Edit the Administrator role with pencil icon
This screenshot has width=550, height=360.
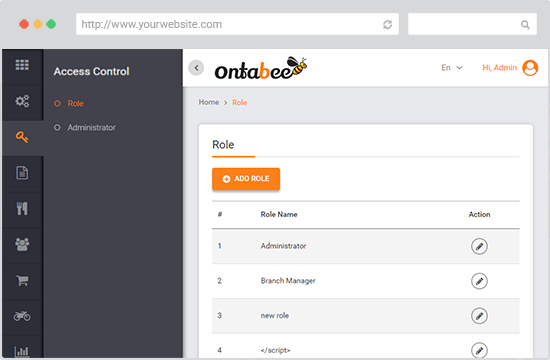point(479,246)
